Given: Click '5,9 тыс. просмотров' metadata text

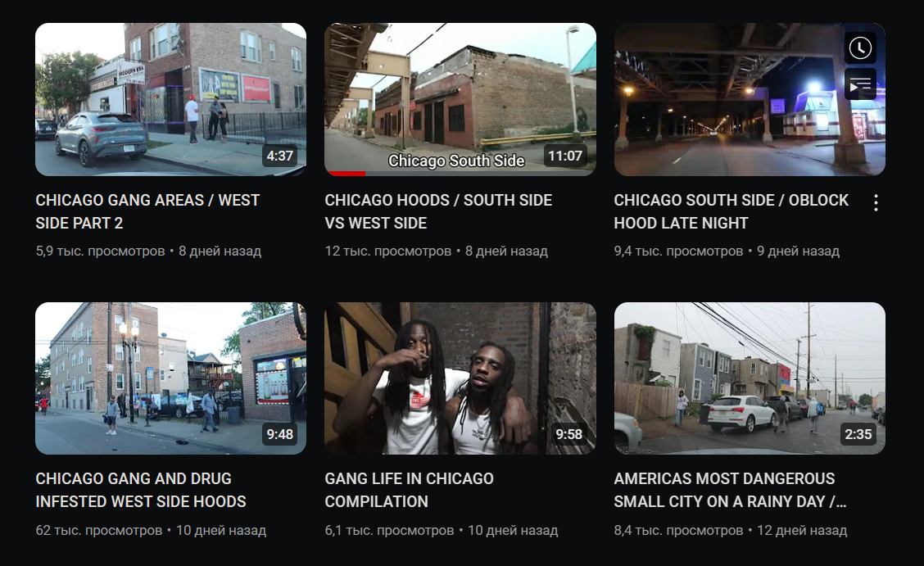Looking at the screenshot, I should tap(100, 251).
